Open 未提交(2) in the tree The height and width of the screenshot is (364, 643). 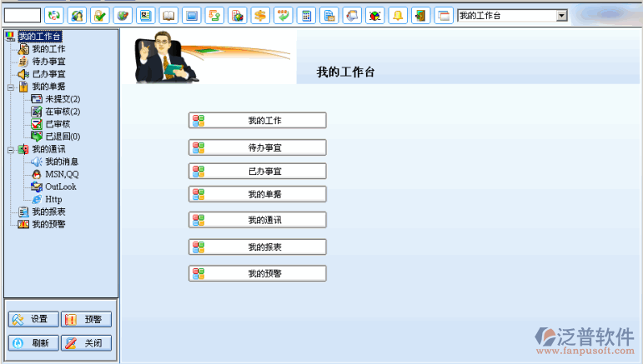[x=63, y=99]
